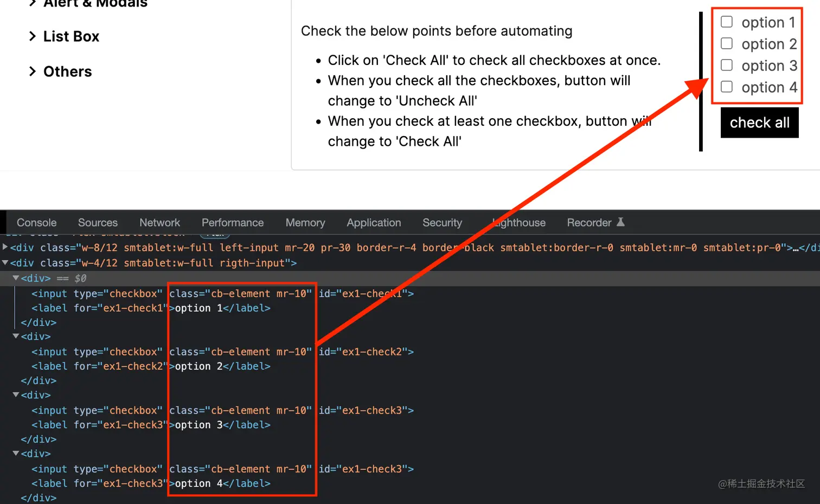
Task: Click the check all button
Action: (759, 122)
